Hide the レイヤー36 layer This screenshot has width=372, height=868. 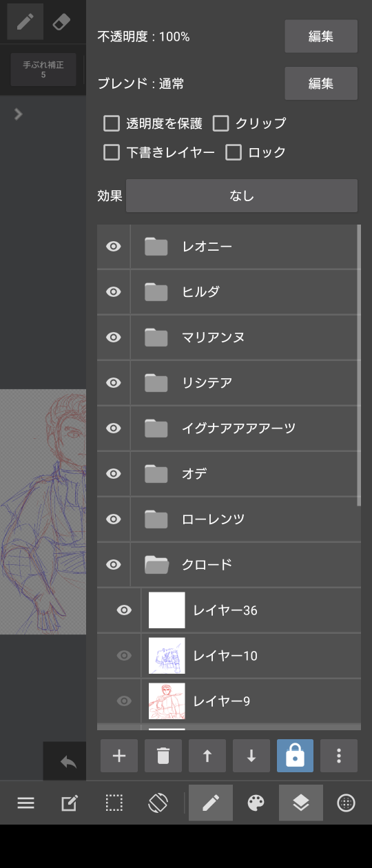point(124,610)
